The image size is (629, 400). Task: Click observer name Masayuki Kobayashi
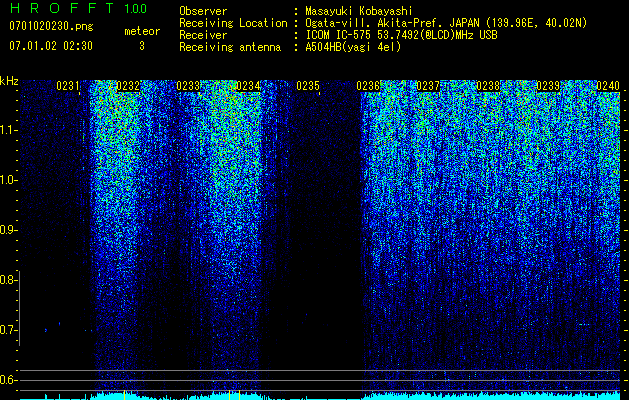[359, 11]
